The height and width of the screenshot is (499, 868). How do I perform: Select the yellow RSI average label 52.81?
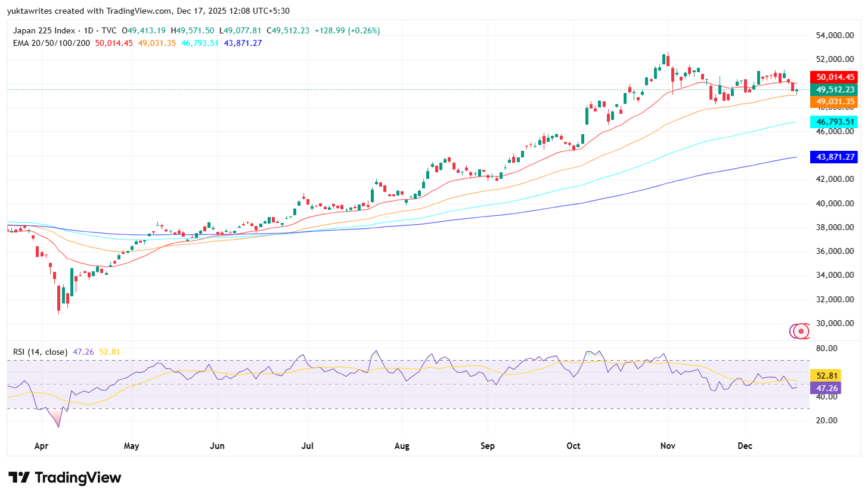(827, 376)
